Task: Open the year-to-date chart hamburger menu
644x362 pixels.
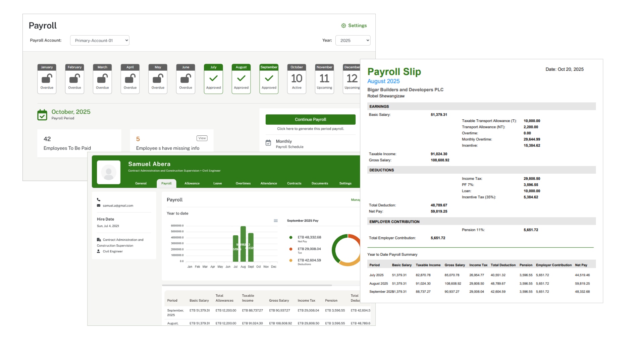Action: (x=276, y=221)
